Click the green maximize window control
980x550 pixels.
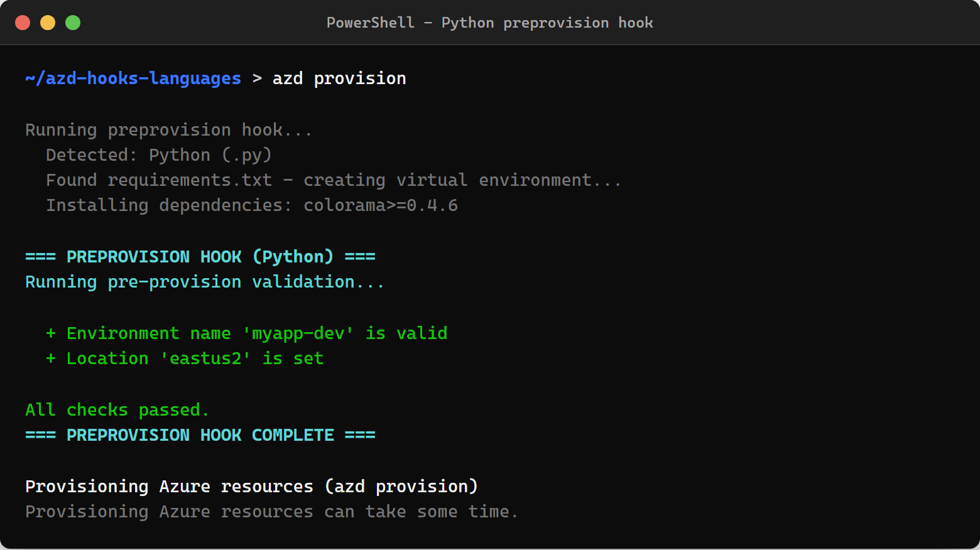(73, 22)
